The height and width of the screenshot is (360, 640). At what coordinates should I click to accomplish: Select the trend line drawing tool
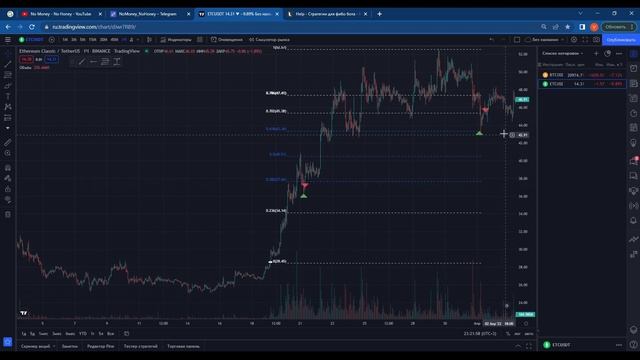8,64
